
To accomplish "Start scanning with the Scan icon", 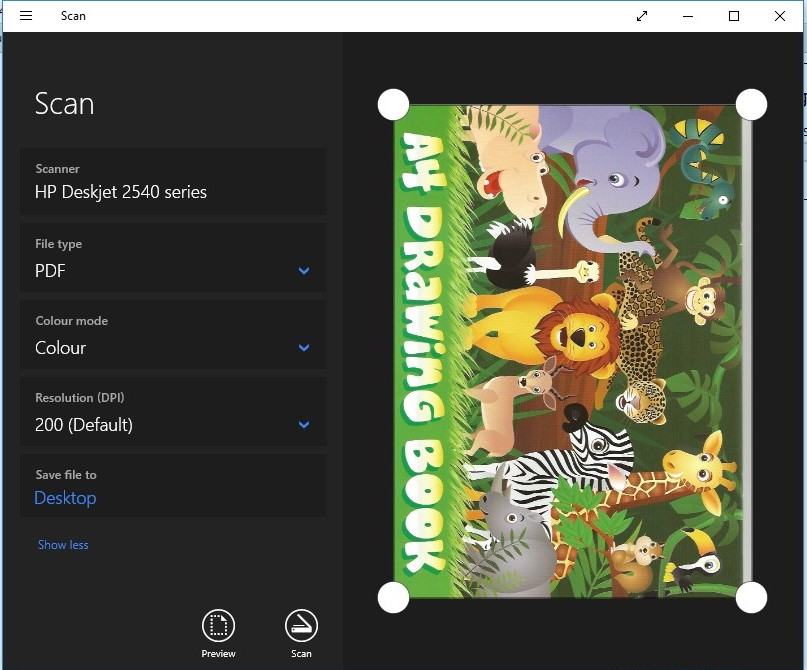I will click(x=301, y=626).
